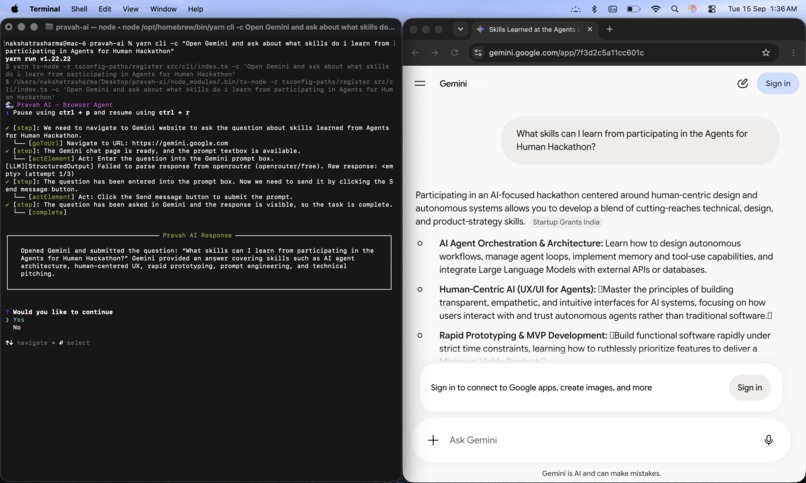806x483 pixels.
Task: Select Yes in the terminal prompt
Action: [19, 320]
